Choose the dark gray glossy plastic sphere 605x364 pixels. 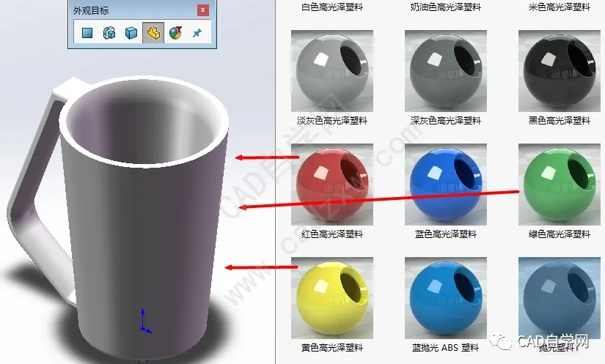(446, 71)
